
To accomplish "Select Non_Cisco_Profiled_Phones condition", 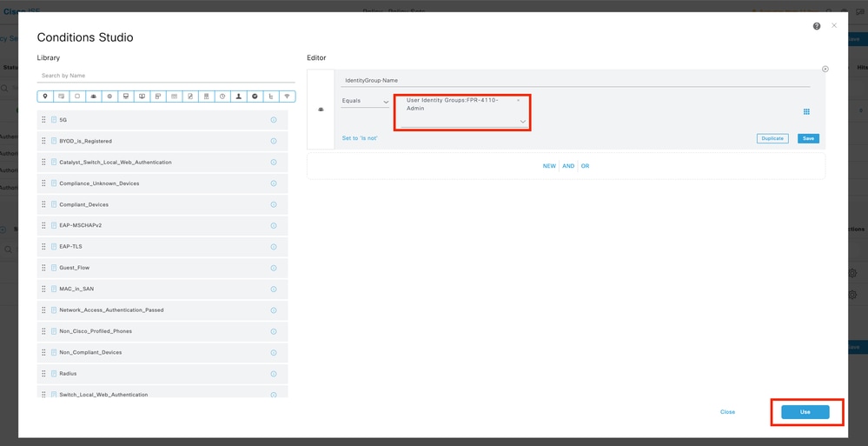I will [162, 331].
